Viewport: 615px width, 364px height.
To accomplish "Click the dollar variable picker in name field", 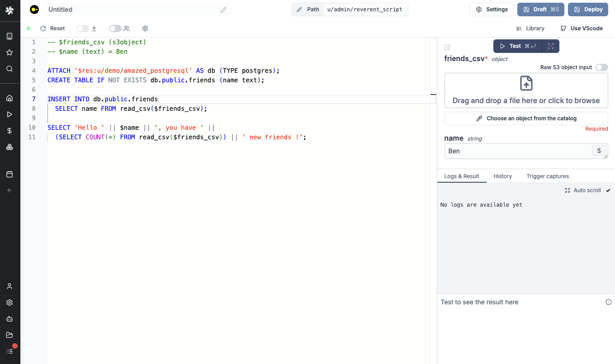I will pyautogui.click(x=599, y=151).
